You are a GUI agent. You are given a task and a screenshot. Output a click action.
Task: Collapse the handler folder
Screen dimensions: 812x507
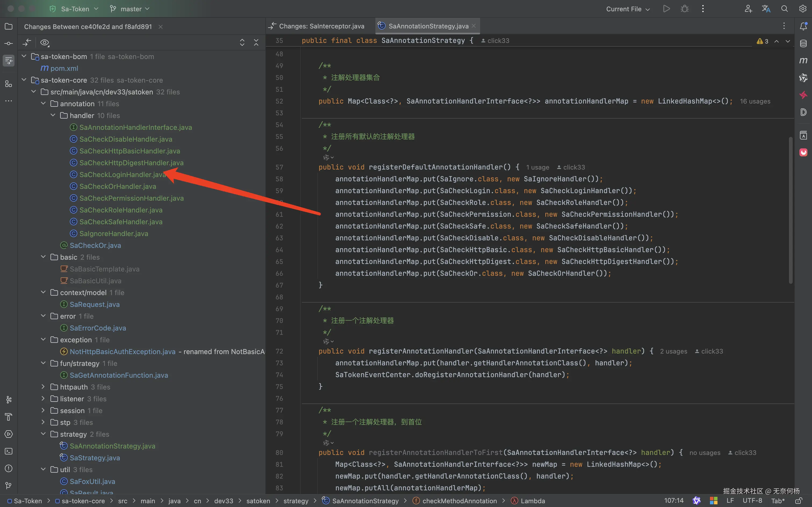[53, 115]
